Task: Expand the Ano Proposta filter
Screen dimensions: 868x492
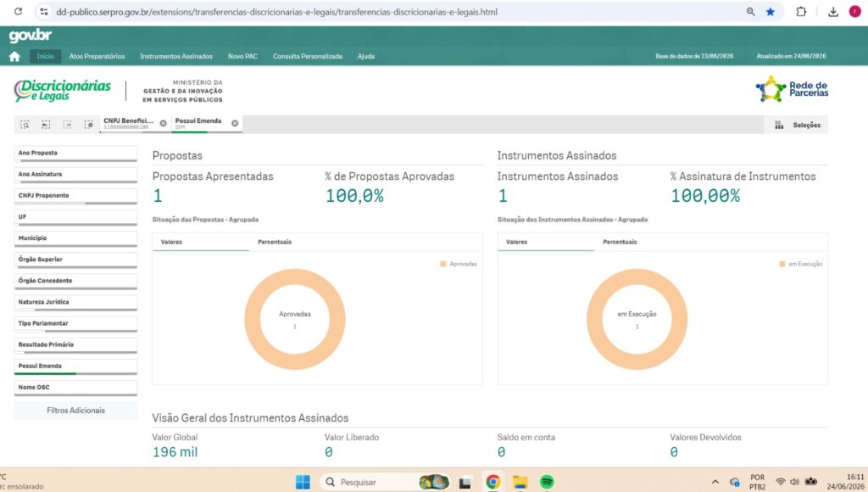Action: (x=75, y=154)
